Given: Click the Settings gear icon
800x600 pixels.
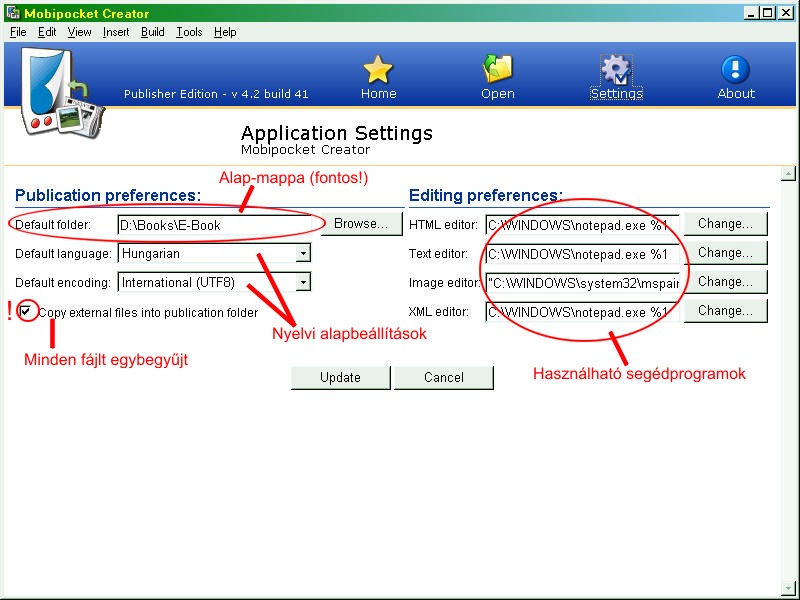Looking at the screenshot, I should [x=616, y=69].
